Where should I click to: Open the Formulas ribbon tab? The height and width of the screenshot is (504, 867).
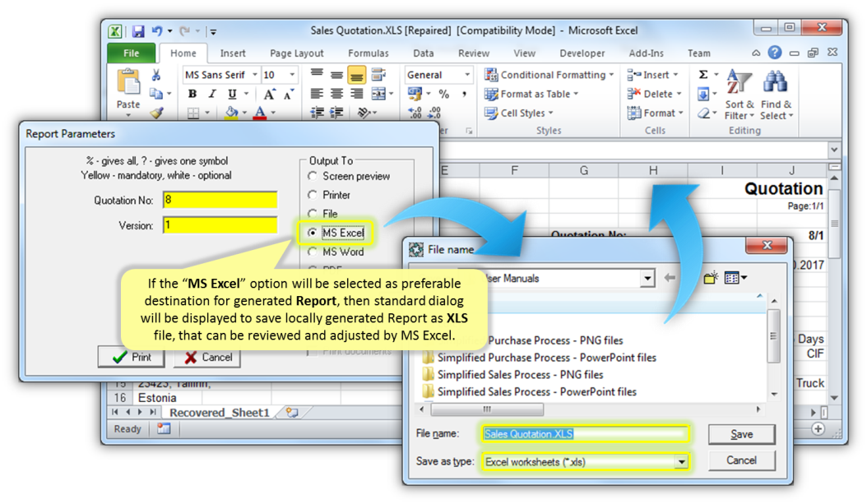click(369, 53)
